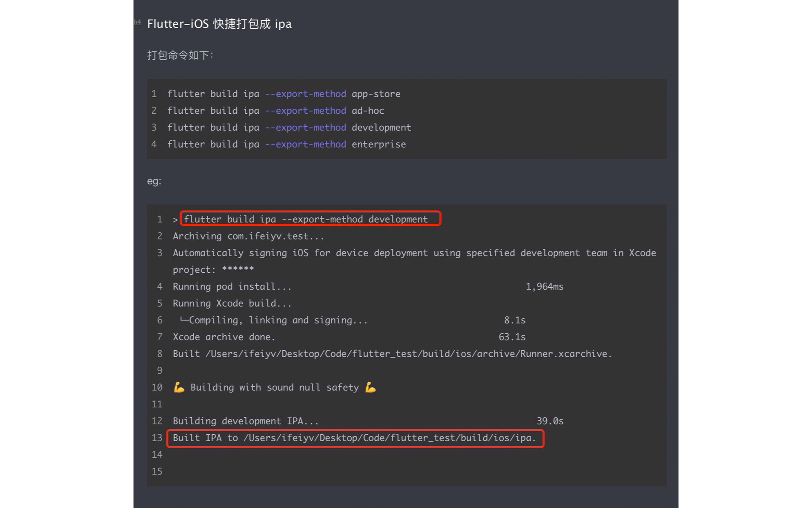The height and width of the screenshot is (508, 812).
Task: Click the code line ending with 'app-store'
Action: 284,94
